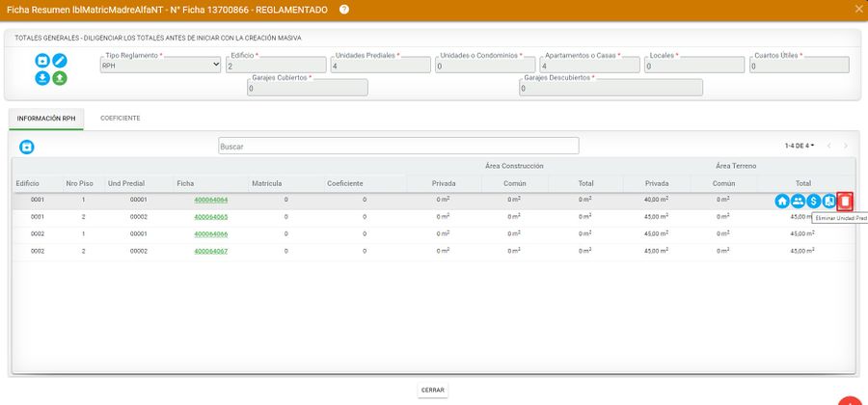Image resolution: width=868 pixels, height=405 pixels.
Task: Expand the Tipo Reglamento dropdown
Action: [160, 66]
